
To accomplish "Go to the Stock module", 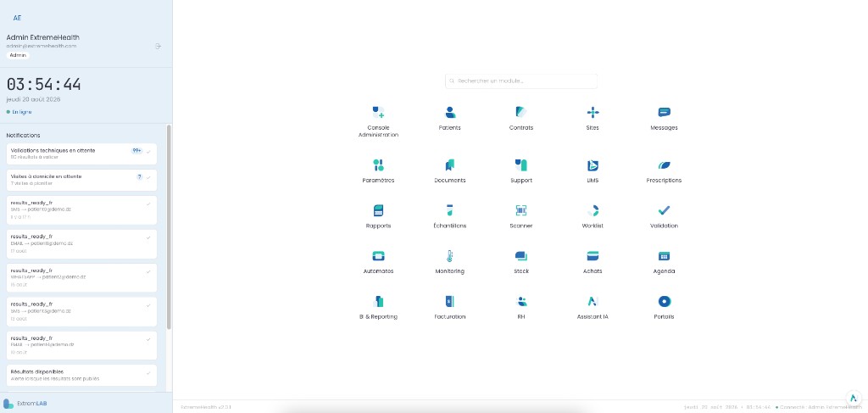I will (x=521, y=261).
